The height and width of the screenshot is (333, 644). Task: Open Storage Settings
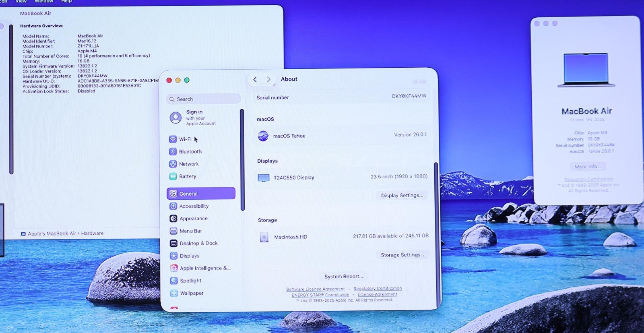point(402,255)
